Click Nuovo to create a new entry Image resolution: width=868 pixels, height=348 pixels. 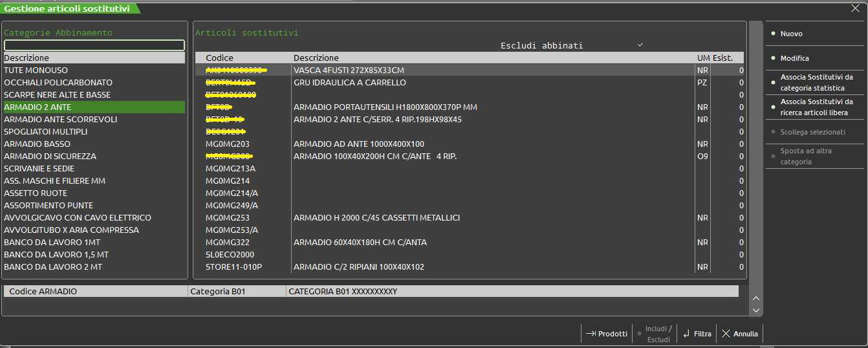(791, 34)
